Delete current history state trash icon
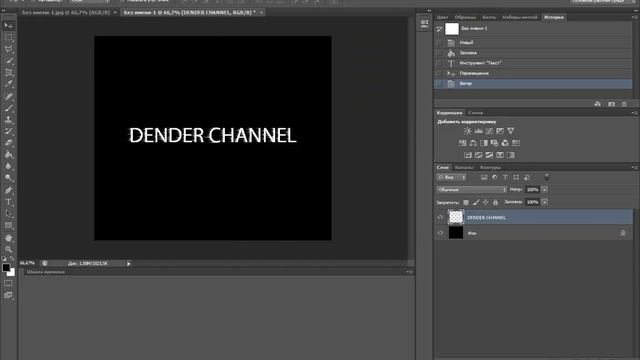This screenshot has height=360, width=640. [x=624, y=104]
